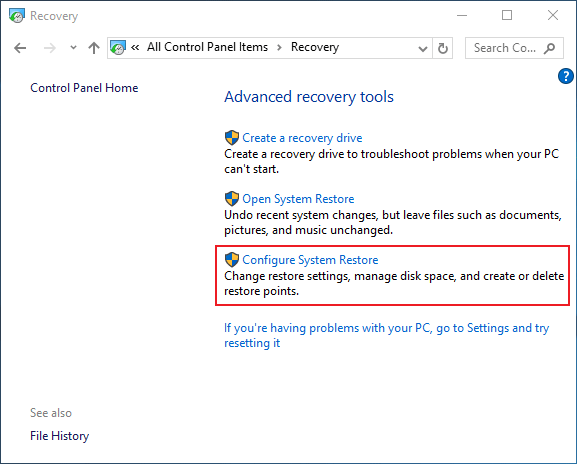Open Configure System Restore link
577x464 pixels.
click(310, 260)
